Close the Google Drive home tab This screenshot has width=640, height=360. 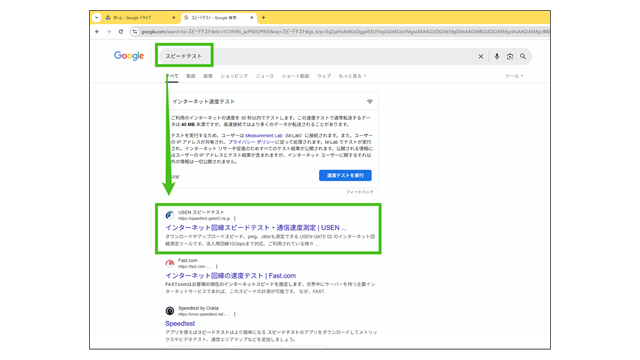click(x=173, y=18)
